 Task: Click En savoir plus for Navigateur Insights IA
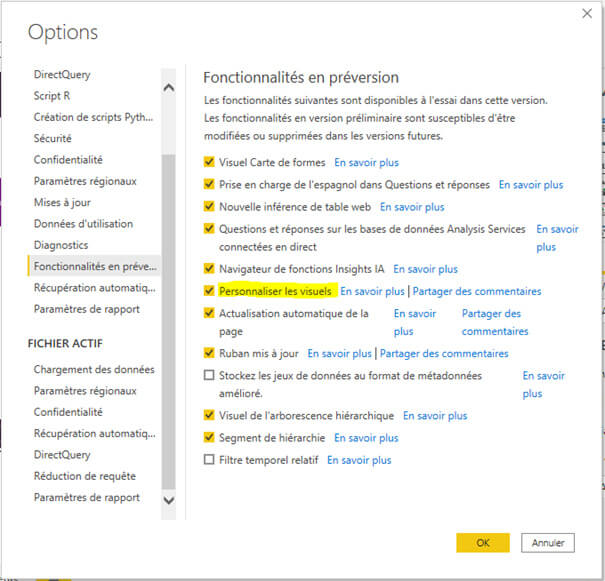point(425,269)
